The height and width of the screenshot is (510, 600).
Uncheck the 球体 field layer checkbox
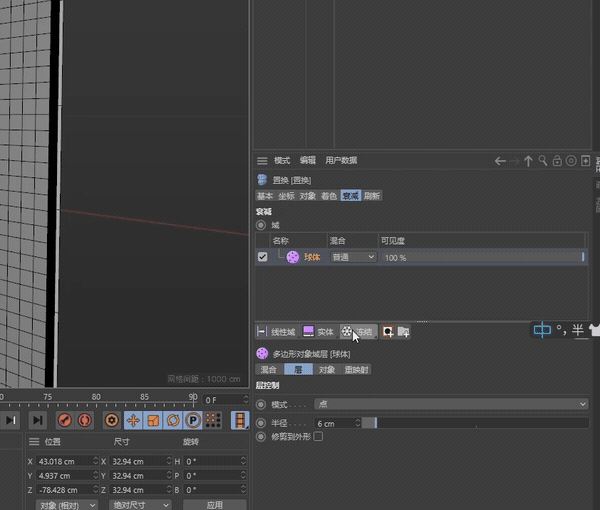[262, 257]
